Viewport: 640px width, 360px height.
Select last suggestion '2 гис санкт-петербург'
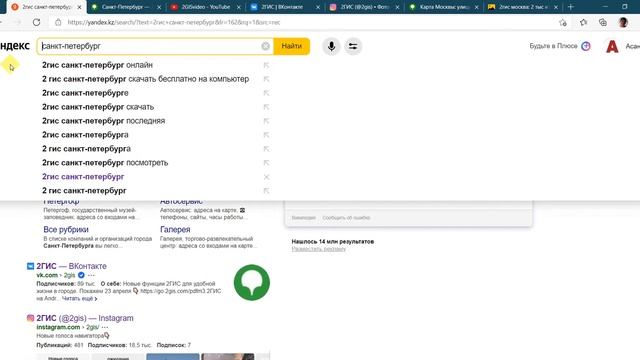click(x=84, y=191)
